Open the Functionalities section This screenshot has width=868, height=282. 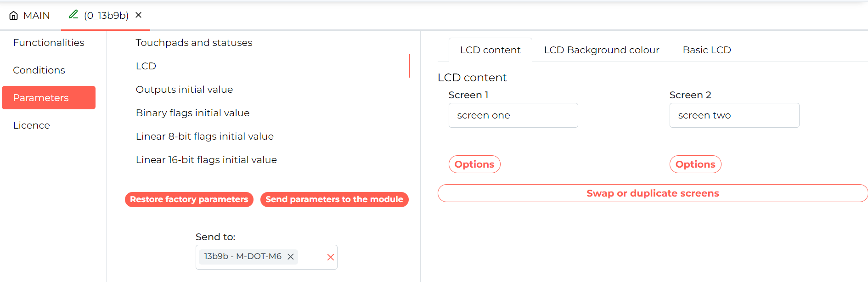click(x=49, y=43)
